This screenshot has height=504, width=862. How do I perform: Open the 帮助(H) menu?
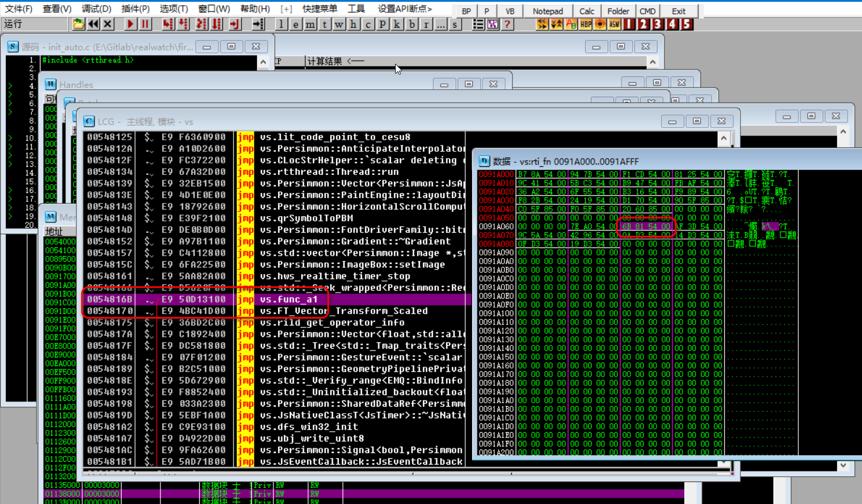[255, 9]
